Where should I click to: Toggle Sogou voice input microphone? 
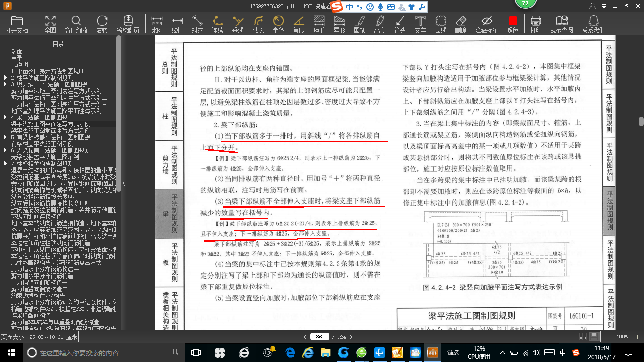[380, 7]
